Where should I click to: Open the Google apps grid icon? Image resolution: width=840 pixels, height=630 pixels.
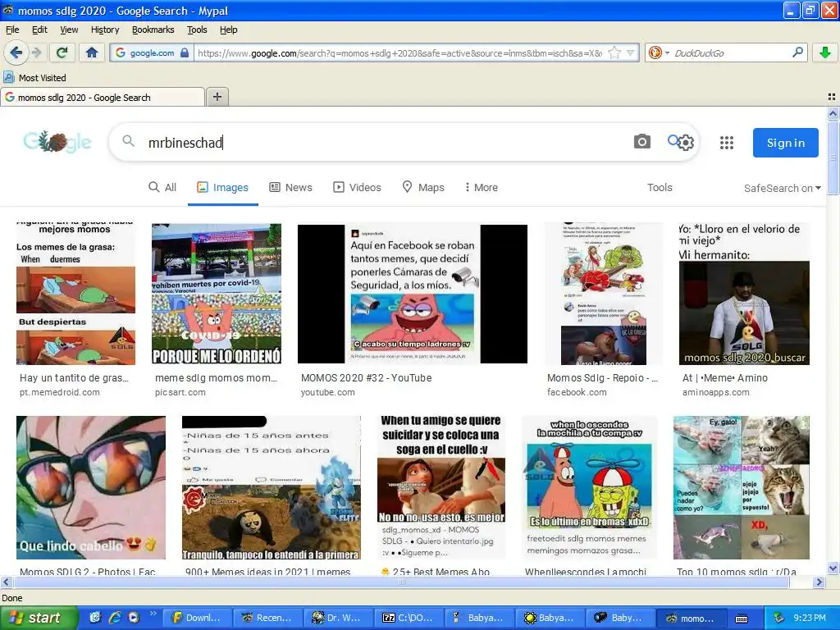tap(727, 143)
